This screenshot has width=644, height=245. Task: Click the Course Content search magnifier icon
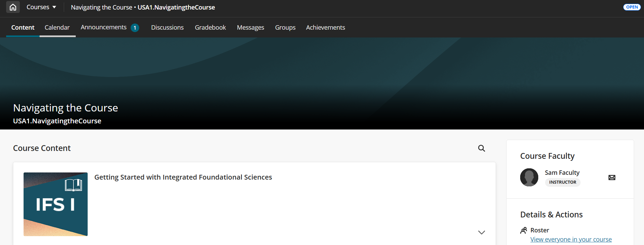click(481, 148)
